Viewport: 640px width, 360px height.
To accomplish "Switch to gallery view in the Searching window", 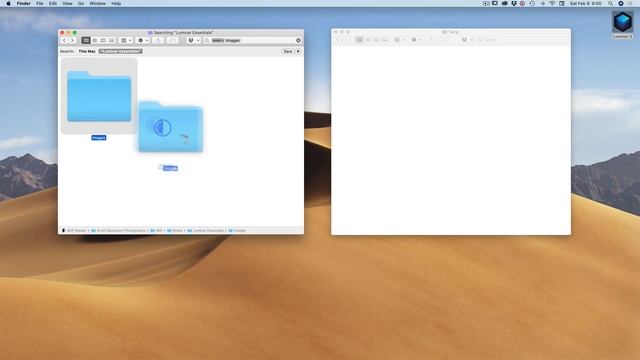I will [111, 40].
